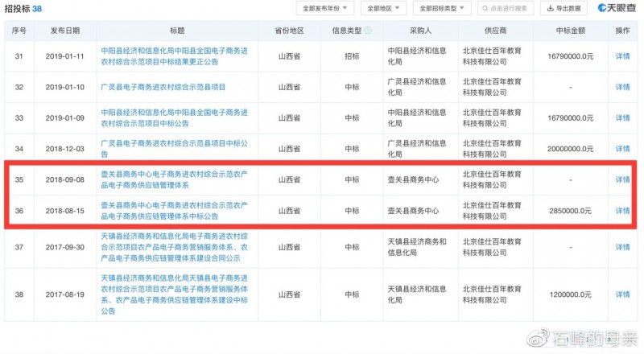The height and width of the screenshot is (354, 644).
Task: Click the download icon in 导出数据 button
Action: click(x=551, y=8)
